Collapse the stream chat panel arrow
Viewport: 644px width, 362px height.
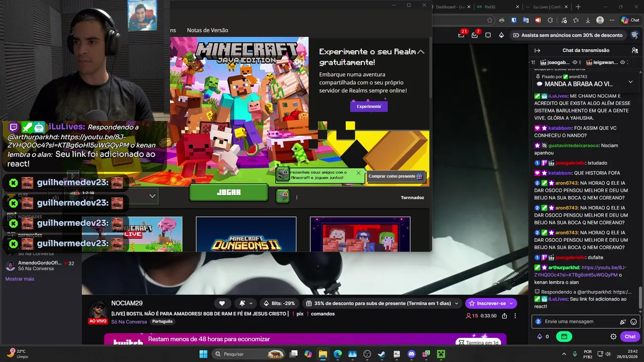point(537,50)
